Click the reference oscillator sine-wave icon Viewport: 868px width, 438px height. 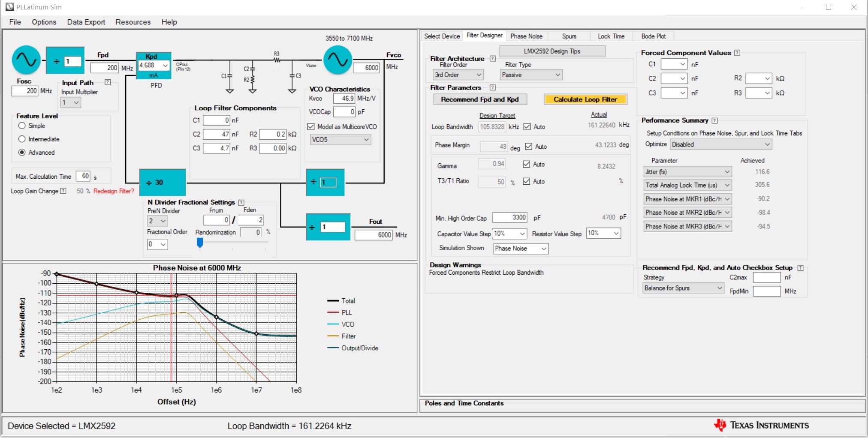(x=26, y=60)
